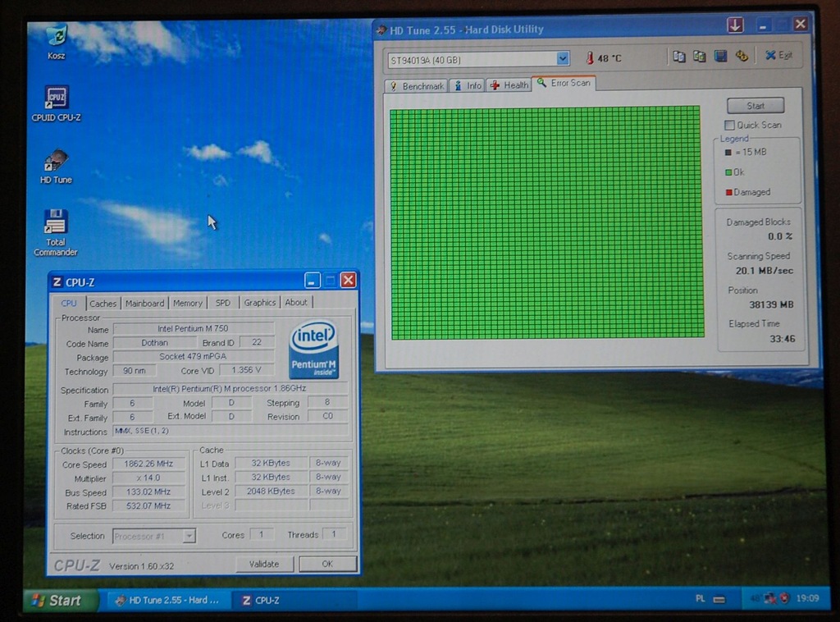Viewport: 840px width, 622px height.
Task: Click the taskbar clock showing 19:09
Action: (x=807, y=598)
